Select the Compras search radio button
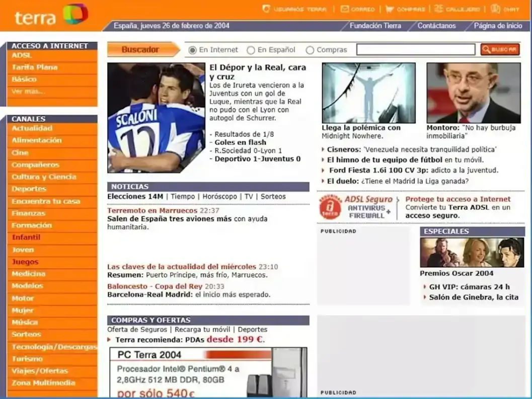The height and width of the screenshot is (399, 532). (310, 50)
